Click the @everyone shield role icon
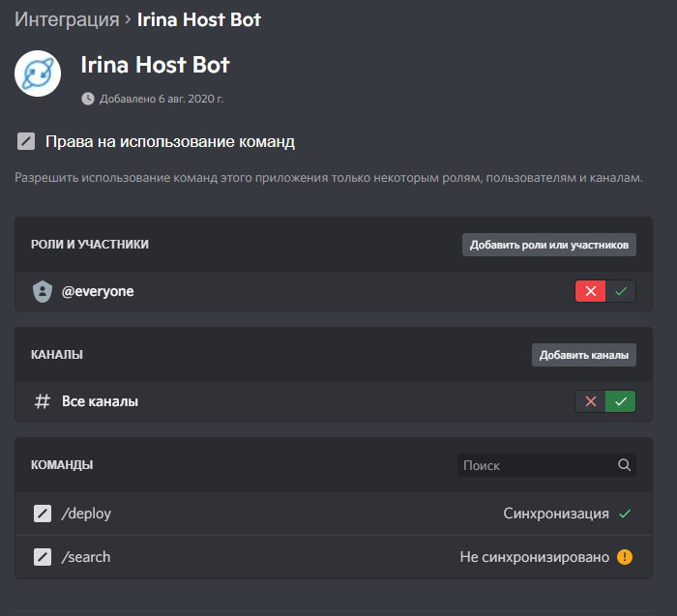Screen dimensions: 677x616 pyautogui.click(x=42, y=291)
